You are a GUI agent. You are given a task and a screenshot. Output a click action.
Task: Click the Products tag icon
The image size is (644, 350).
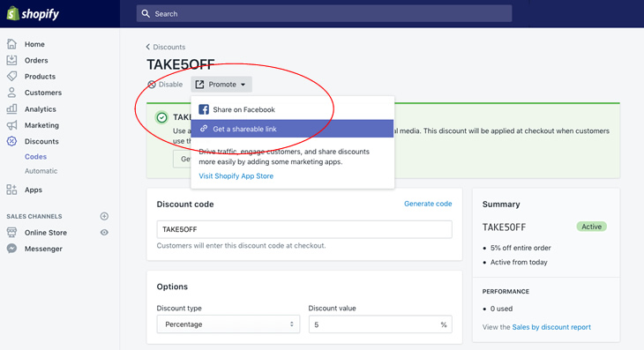(12, 76)
